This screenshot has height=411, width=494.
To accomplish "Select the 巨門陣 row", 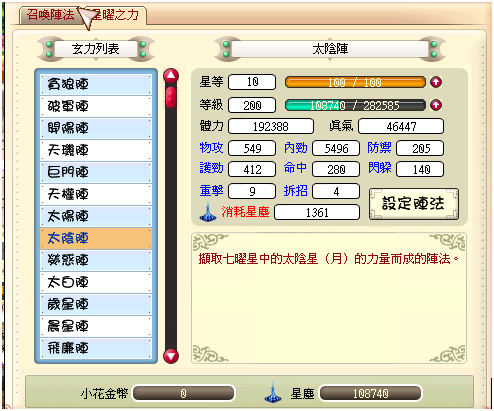I will point(96,172).
